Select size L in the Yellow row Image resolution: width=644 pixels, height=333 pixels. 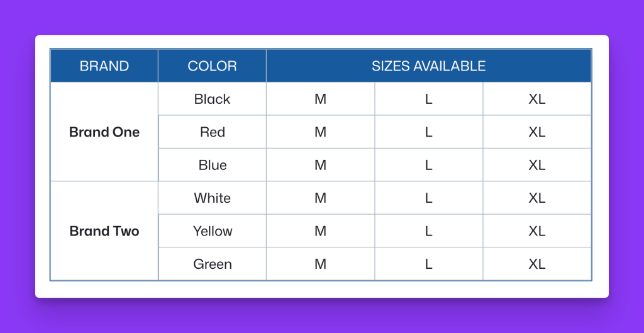[x=429, y=231]
